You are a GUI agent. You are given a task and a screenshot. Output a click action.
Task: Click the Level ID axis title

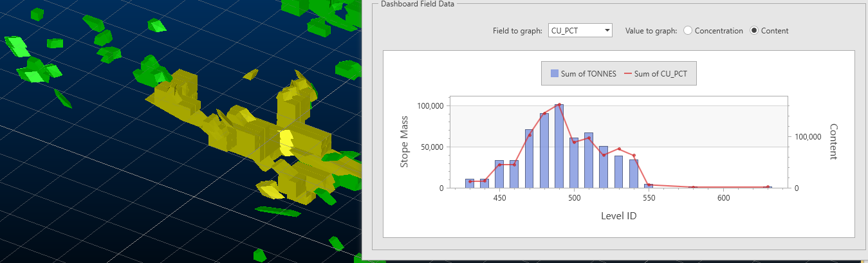click(x=618, y=216)
